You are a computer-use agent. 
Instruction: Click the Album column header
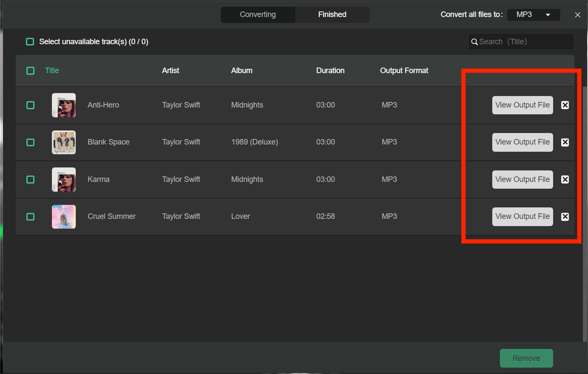242,71
